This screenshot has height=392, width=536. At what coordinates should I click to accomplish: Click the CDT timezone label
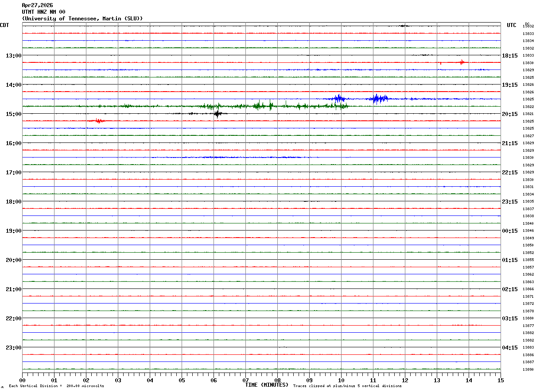pos(4,25)
